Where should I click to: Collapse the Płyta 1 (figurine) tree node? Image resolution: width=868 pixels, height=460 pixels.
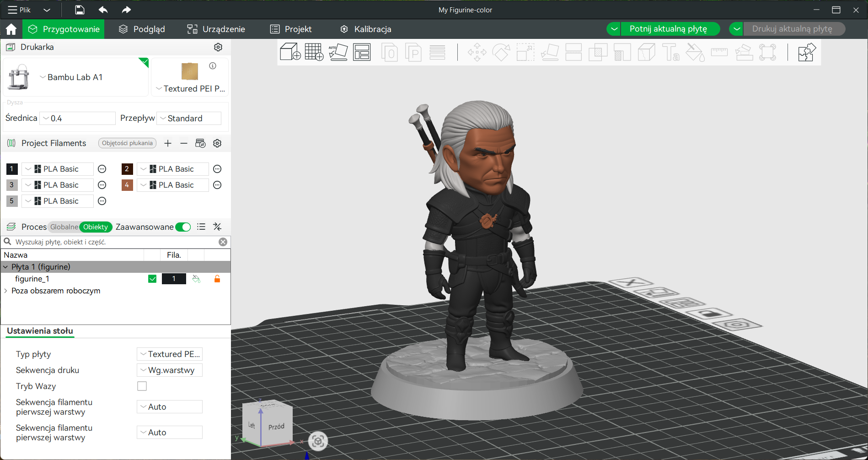pyautogui.click(x=5, y=267)
